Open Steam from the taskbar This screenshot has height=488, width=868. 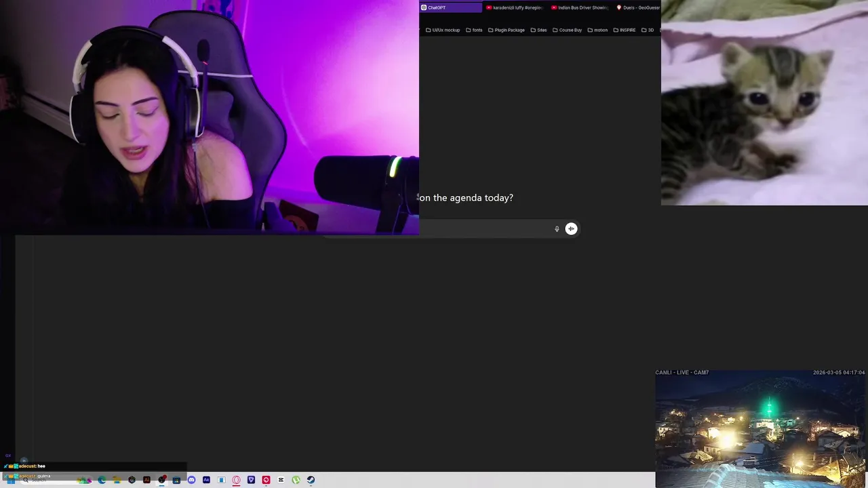point(311,480)
